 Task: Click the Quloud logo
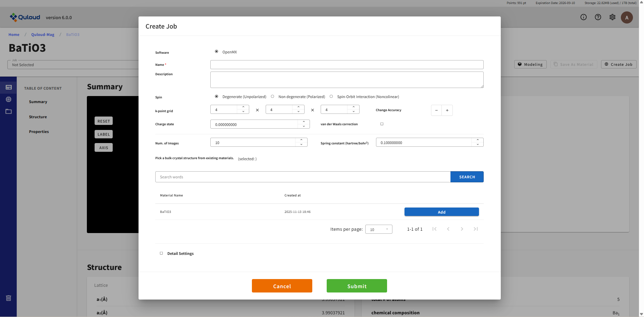(25, 17)
